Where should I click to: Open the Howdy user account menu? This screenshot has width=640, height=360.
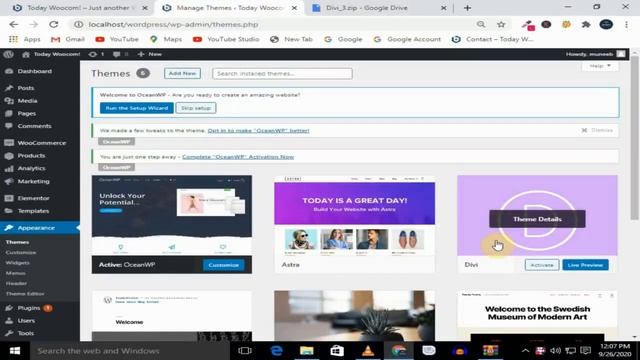[x=595, y=54]
